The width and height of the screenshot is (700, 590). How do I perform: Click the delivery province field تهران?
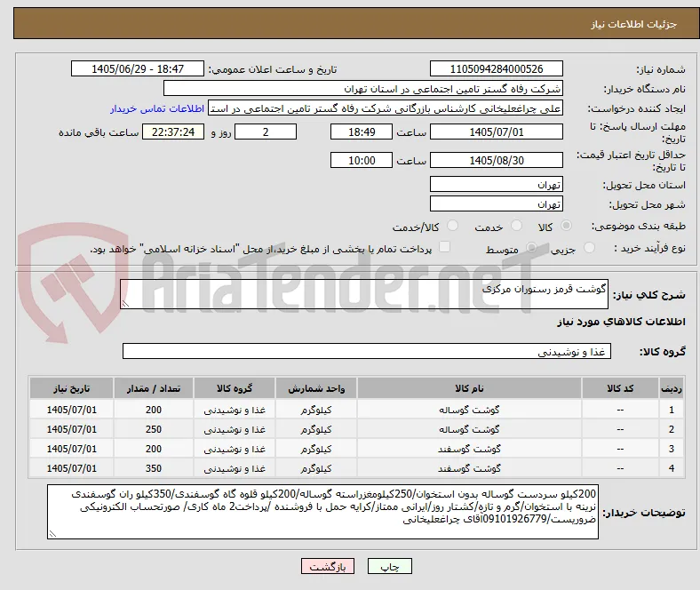click(496, 185)
